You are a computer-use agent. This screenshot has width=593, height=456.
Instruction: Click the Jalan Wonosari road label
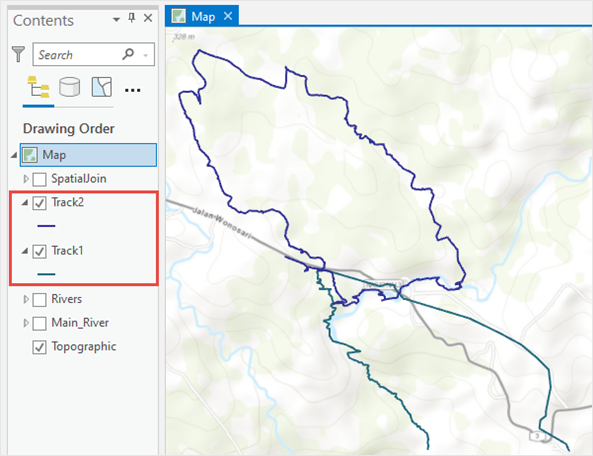[x=222, y=223]
